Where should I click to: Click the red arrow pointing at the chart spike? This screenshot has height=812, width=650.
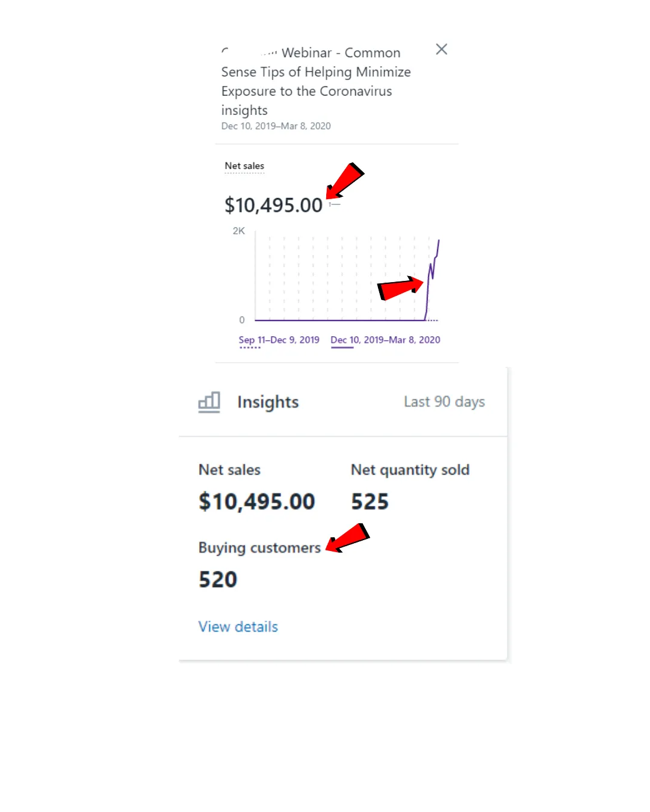click(x=400, y=288)
